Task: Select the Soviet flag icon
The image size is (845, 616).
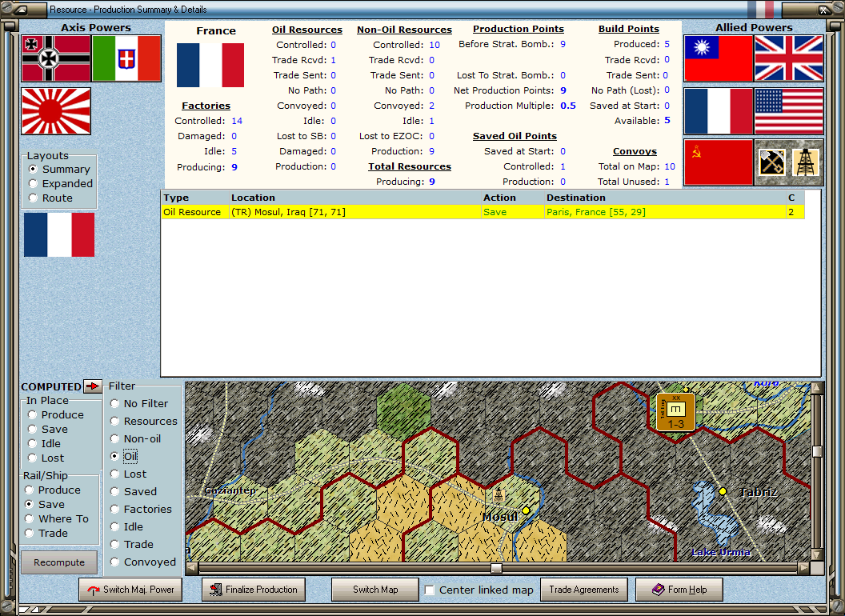Action: (719, 161)
